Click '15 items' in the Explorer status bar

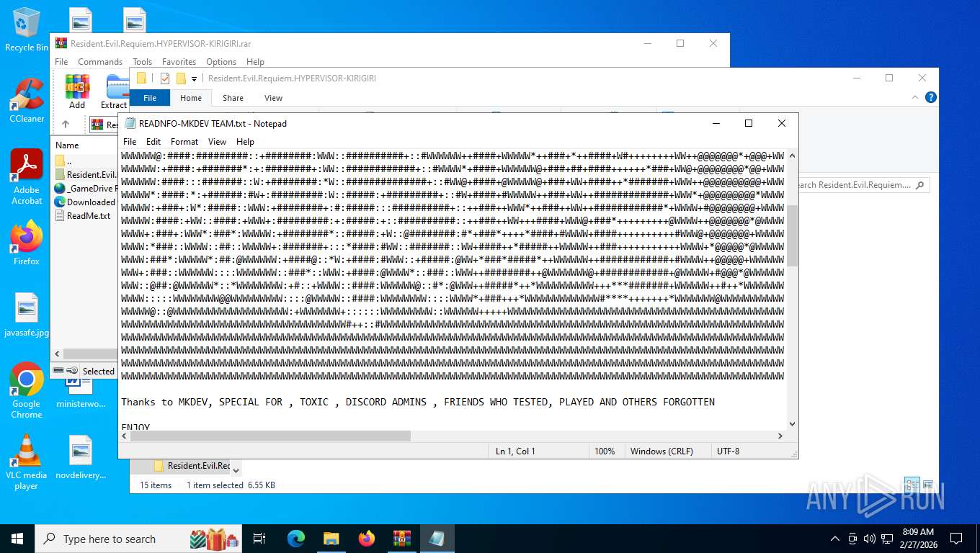(x=156, y=485)
